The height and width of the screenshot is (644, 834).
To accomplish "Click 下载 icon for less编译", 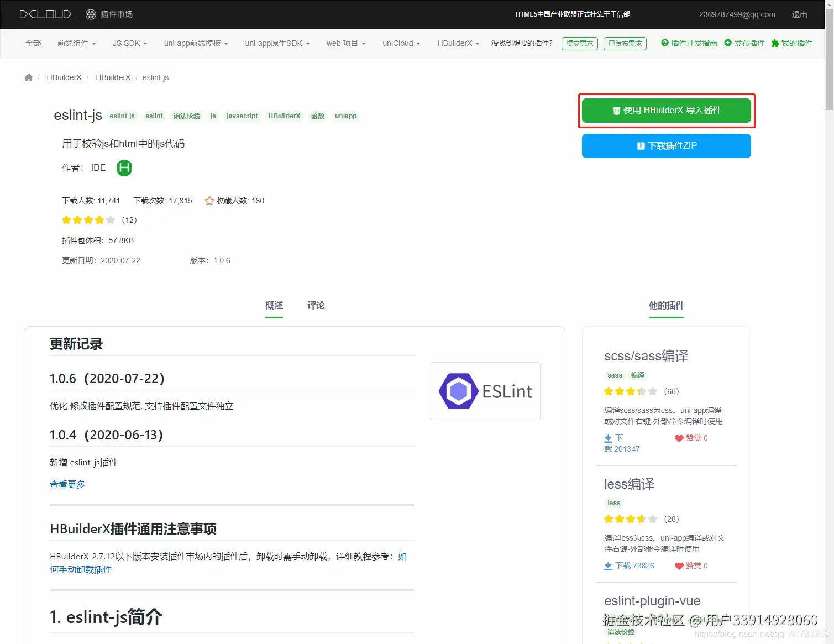I will click(608, 566).
